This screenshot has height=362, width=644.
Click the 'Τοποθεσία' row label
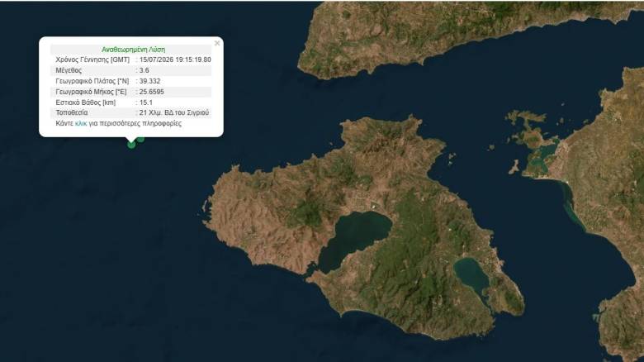coord(72,112)
